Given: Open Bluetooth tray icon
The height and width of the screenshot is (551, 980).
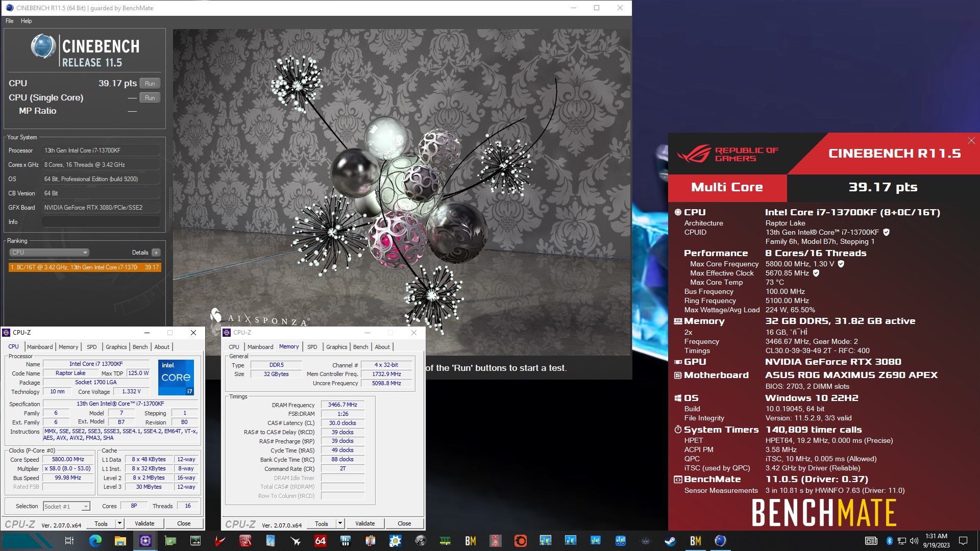Looking at the screenshot, I should [889, 541].
